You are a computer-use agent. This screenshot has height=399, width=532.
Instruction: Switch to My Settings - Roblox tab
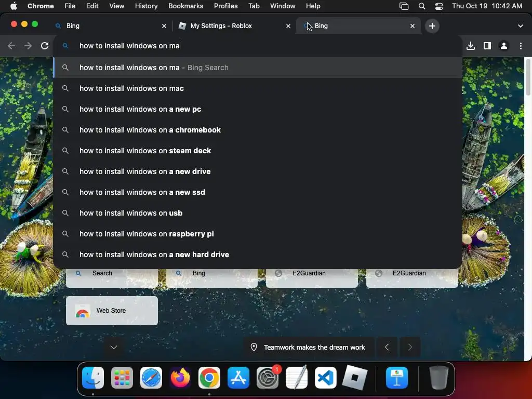pos(234,26)
